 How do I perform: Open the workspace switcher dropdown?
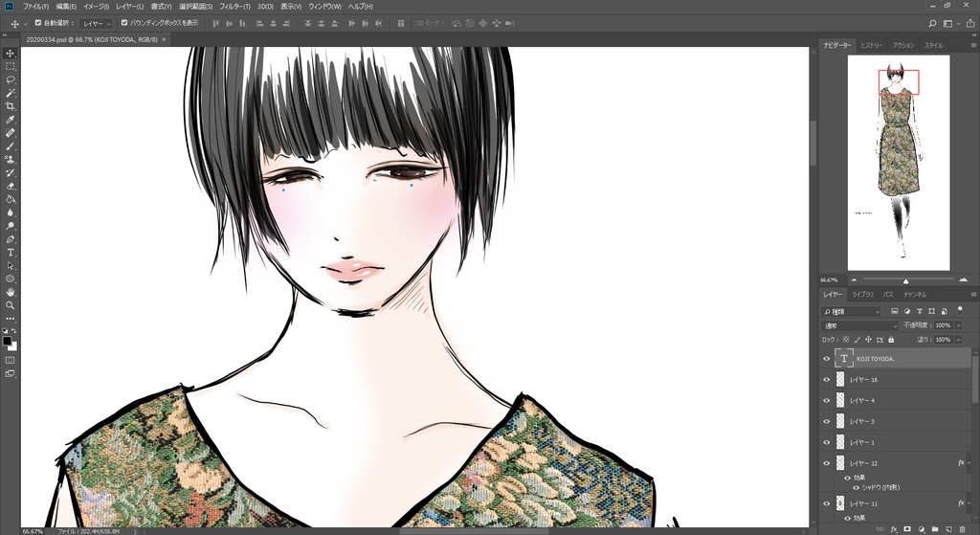948,23
